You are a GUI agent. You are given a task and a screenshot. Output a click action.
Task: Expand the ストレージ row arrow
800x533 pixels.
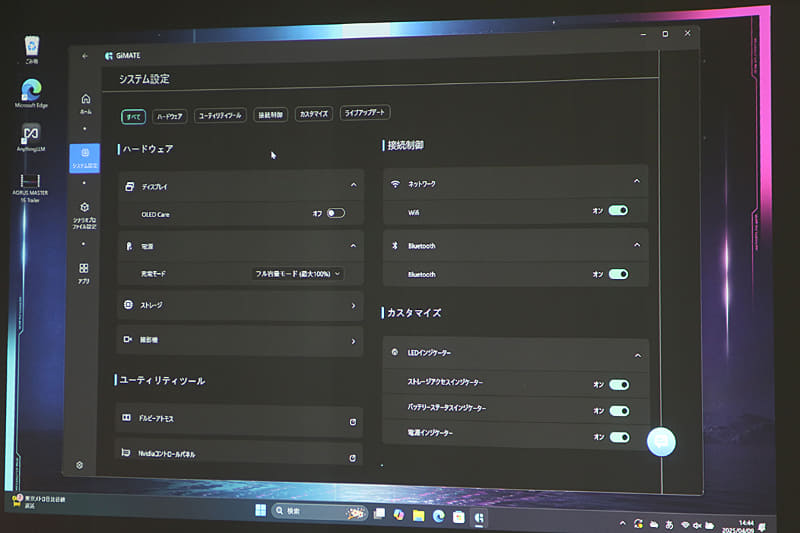[354, 306]
